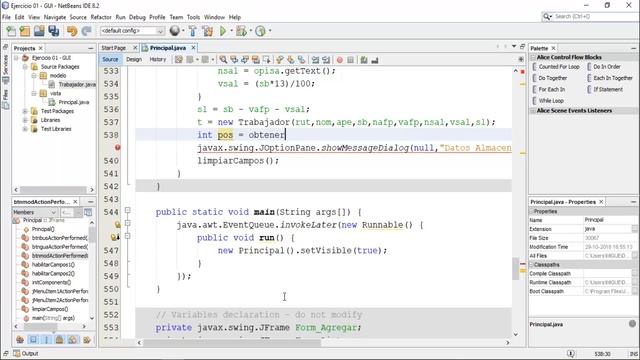Click the Redo arrow icon
This screenshot has height=360, width=640.
pos(86,31)
